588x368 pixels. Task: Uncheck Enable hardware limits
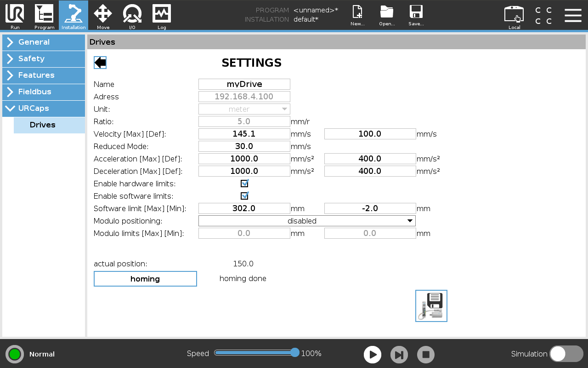(x=244, y=183)
